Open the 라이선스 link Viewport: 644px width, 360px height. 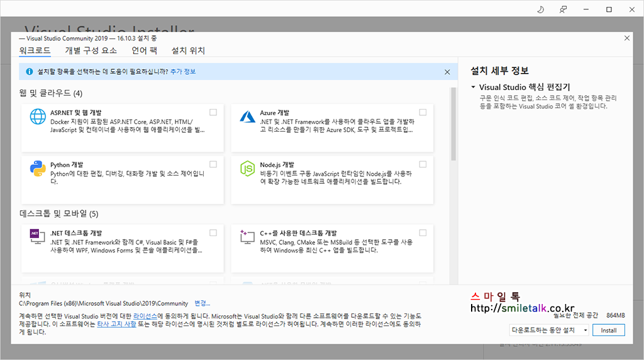click(x=145, y=316)
